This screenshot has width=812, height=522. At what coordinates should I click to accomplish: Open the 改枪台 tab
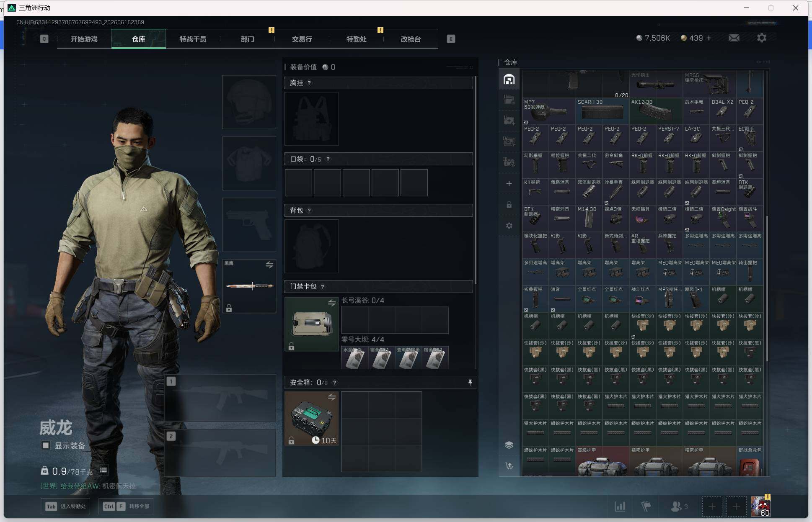click(411, 39)
